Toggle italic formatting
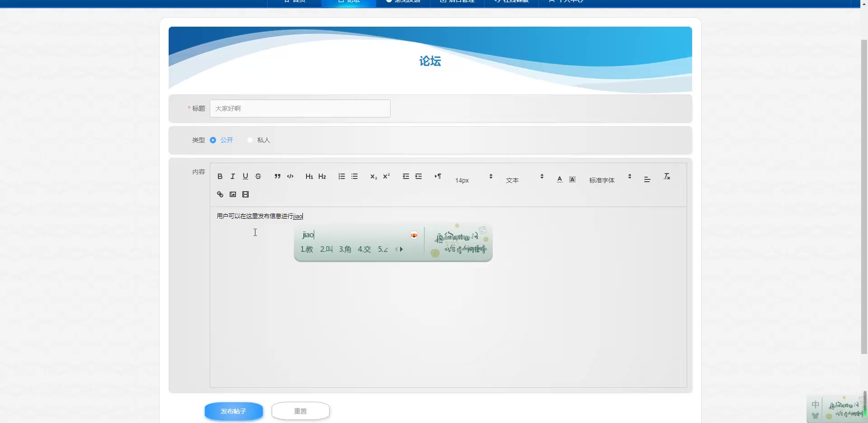The width and height of the screenshot is (868, 423). click(232, 176)
